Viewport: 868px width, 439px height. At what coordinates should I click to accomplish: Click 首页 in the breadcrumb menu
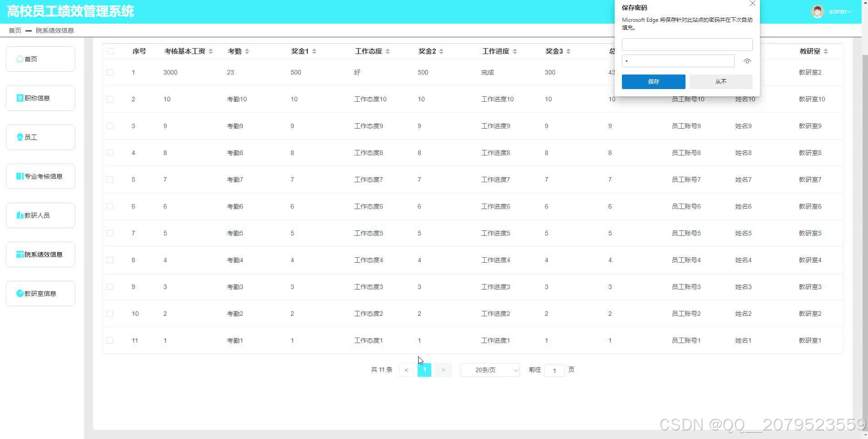pos(15,30)
